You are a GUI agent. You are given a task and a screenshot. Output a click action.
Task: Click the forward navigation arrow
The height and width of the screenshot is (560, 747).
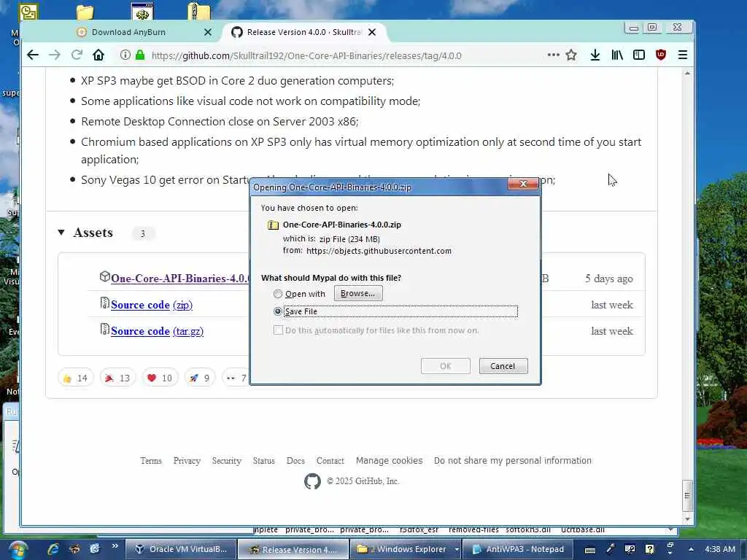(x=54, y=55)
